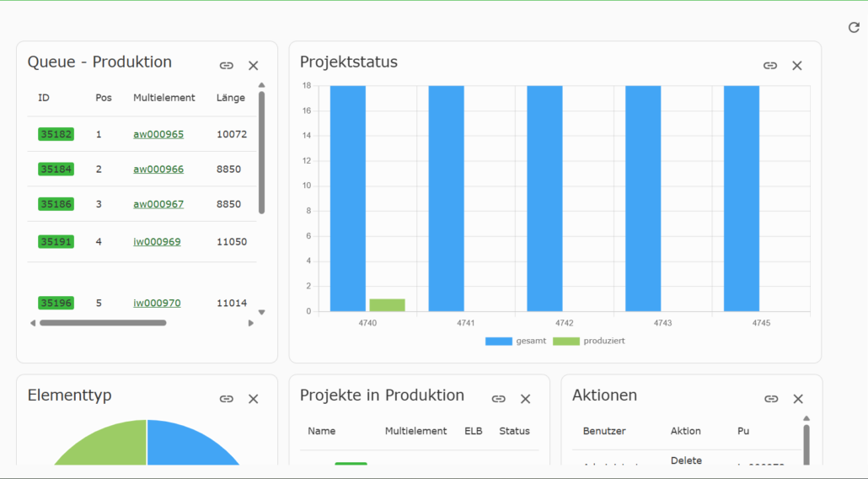
Task: Click queue scroll down arrow
Action: coord(262,312)
